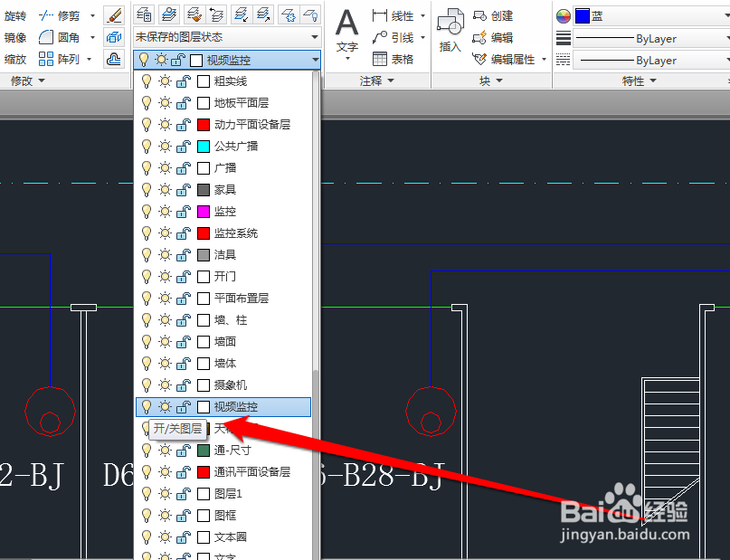730x560 pixels.
Task: Open the object color dropdown showing 蓝
Action: [651, 16]
